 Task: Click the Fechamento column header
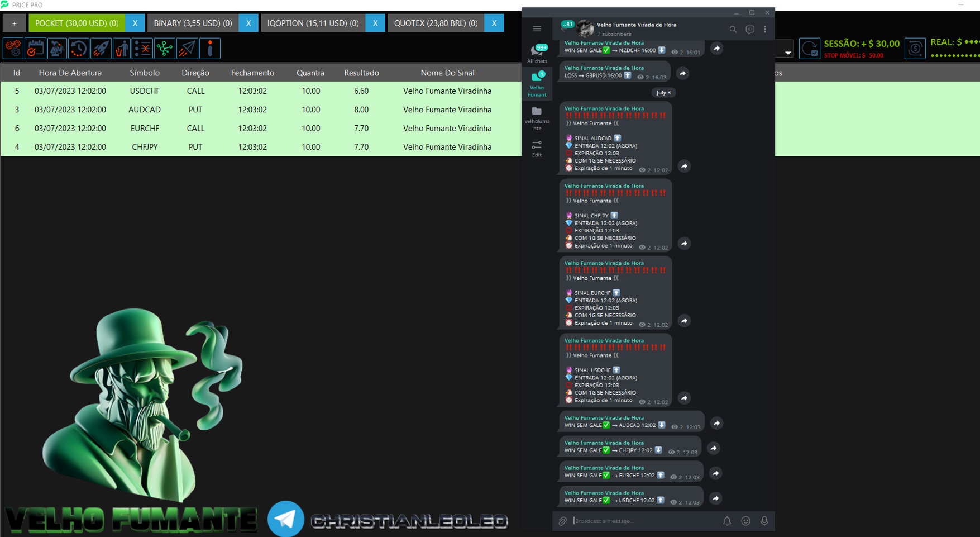[252, 73]
